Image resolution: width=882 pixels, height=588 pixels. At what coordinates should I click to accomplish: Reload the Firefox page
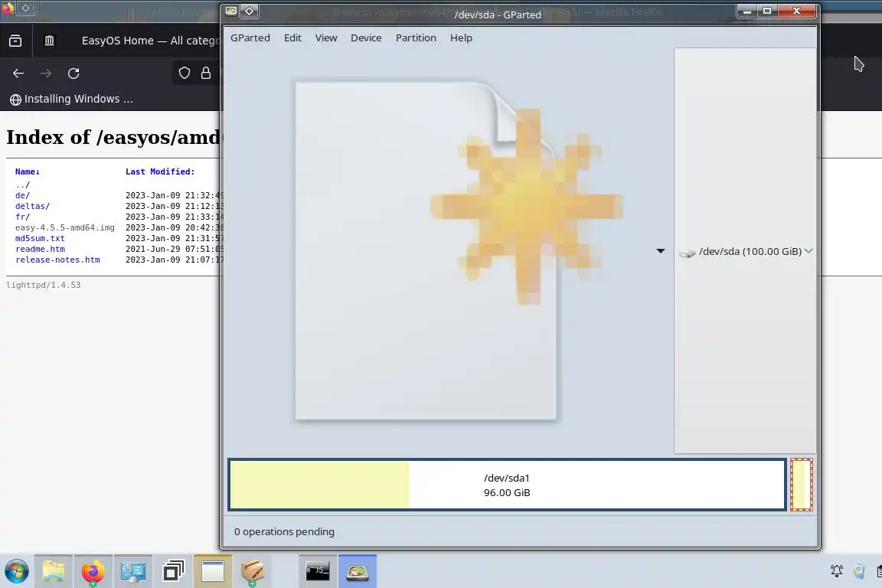pos(73,73)
